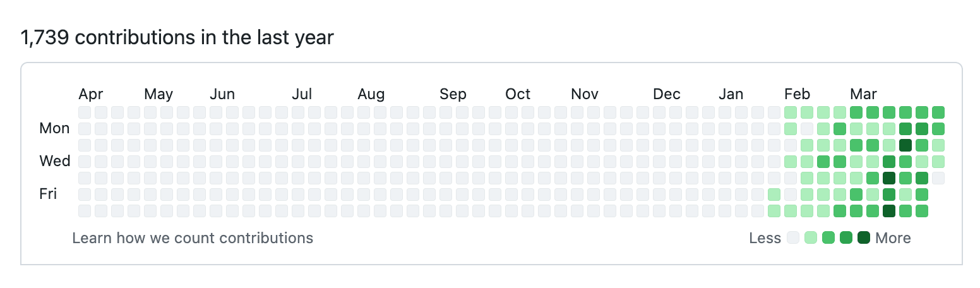Click the Feb month label
The image size is (980, 288).
point(797,94)
